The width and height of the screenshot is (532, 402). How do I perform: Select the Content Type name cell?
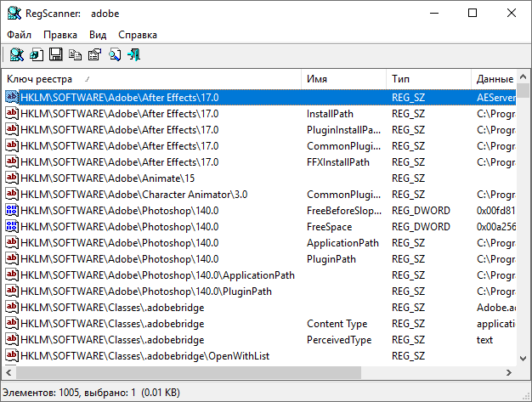pyautogui.click(x=337, y=324)
